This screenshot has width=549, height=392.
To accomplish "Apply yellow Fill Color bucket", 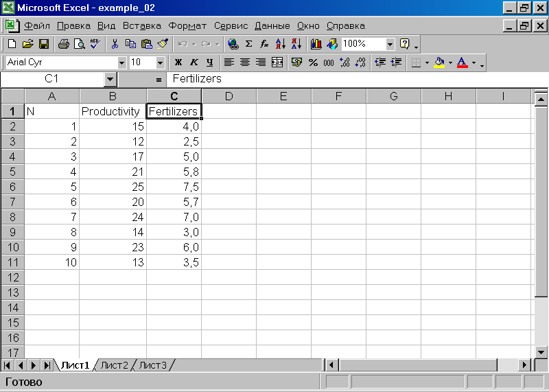I will [x=439, y=62].
